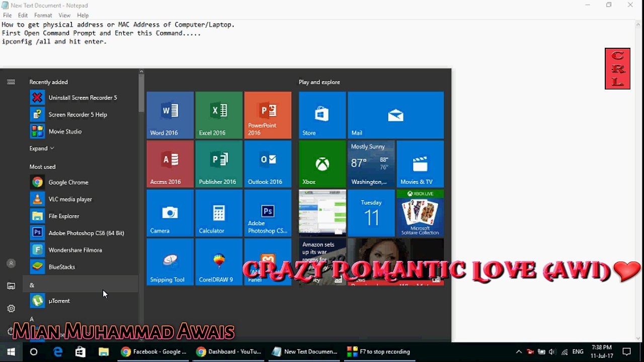Image resolution: width=644 pixels, height=362 pixels.
Task: Open the Notepad Format menu
Action: pos(43,16)
